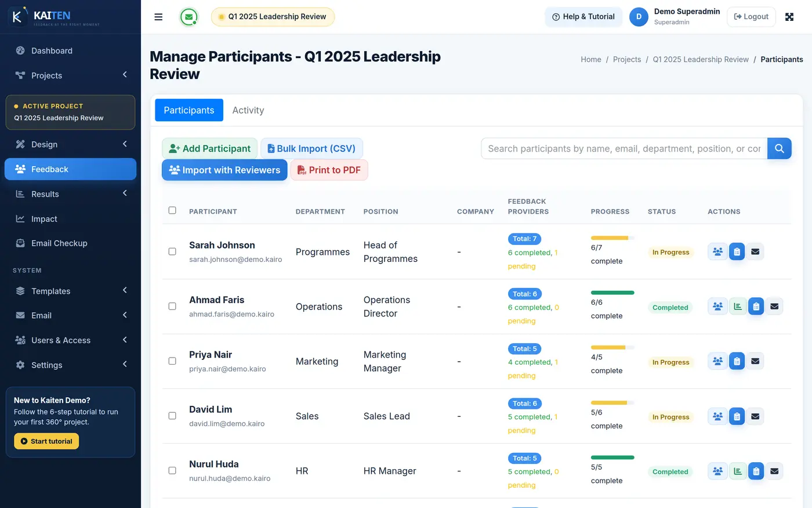Click the Q1 2025 Leadership Review pill in top bar
This screenshot has width=812, height=508.
(x=273, y=17)
